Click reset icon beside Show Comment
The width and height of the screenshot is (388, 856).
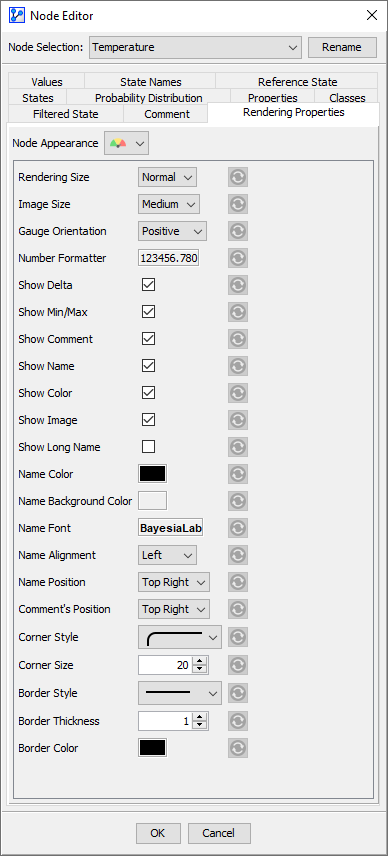(238, 339)
